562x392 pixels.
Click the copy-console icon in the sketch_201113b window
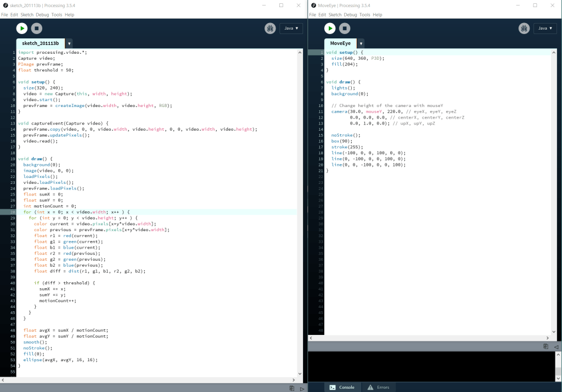(x=292, y=388)
